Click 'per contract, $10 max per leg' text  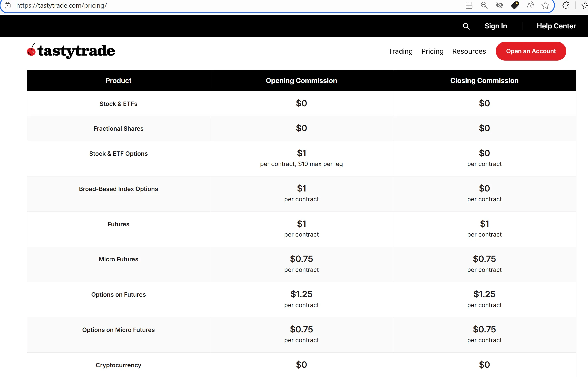pos(301,164)
